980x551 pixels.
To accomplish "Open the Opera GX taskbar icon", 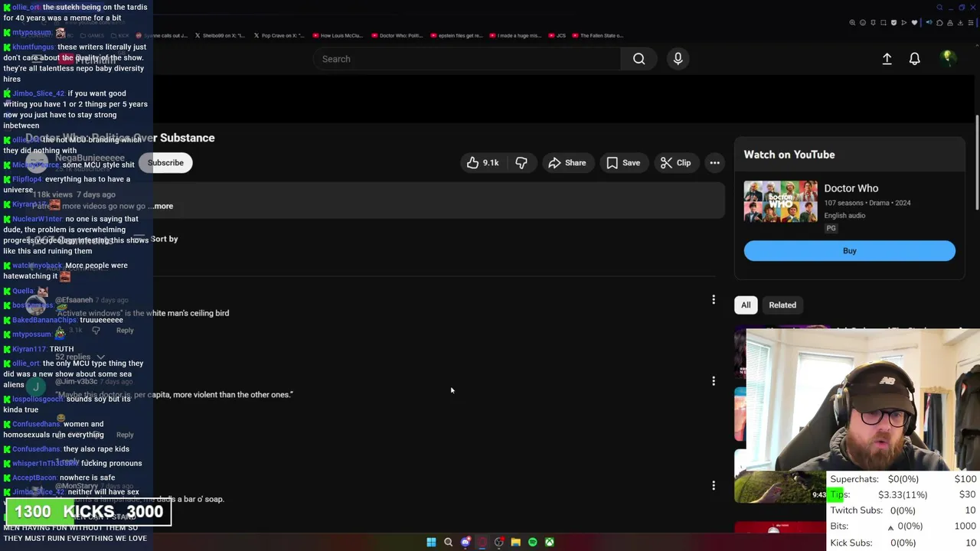I will (x=482, y=542).
